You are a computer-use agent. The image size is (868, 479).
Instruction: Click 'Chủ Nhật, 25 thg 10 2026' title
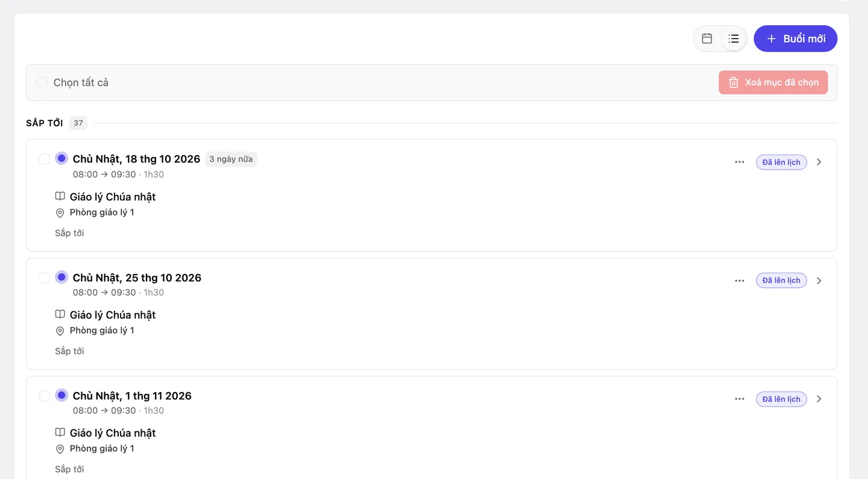137,278
